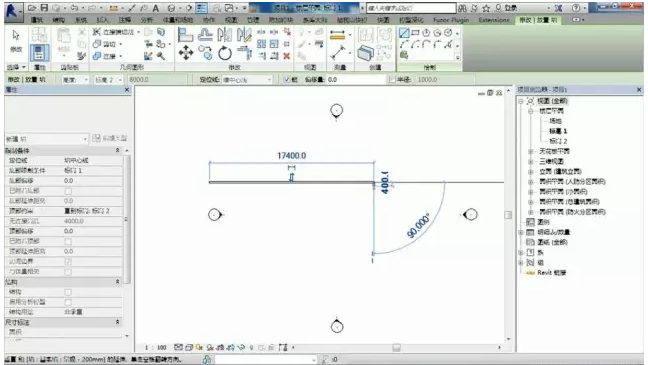Image resolution: width=648 pixels, height=365 pixels.
Task: Click the Offset value field showing 0.0
Action: click(x=356, y=79)
